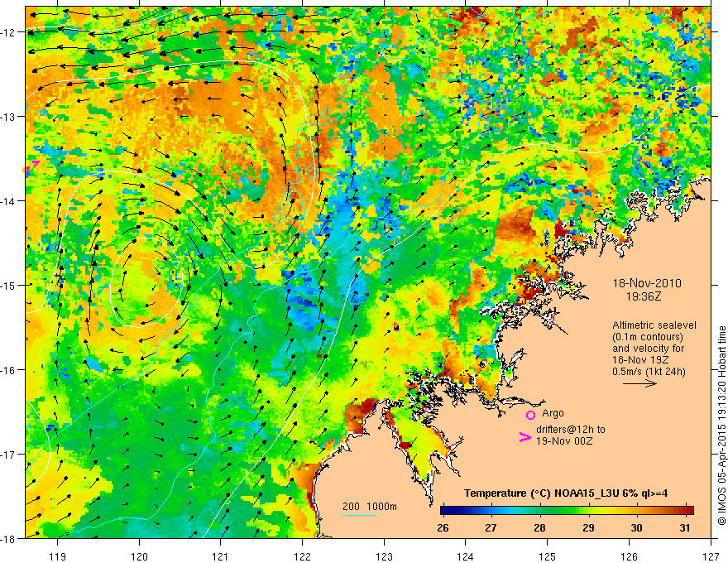728x563 pixels.
Task: Click the 'Altimetric sealevel' legend text
Action: [654, 325]
